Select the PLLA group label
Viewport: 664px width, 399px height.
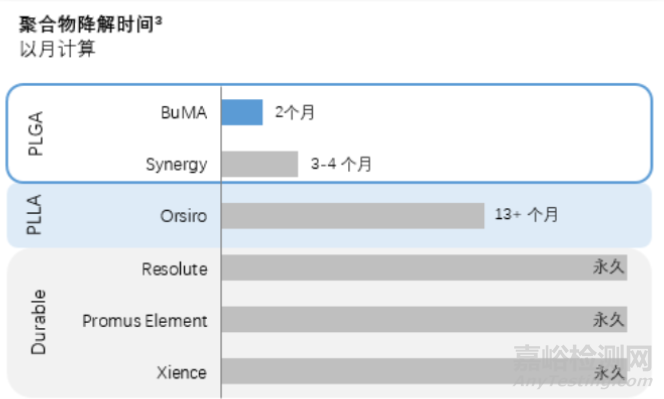coord(34,215)
